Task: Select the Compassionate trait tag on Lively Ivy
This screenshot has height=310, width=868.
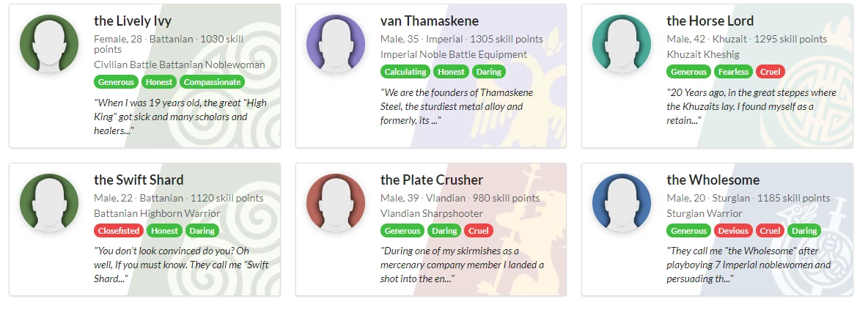Action: pyautogui.click(x=212, y=82)
